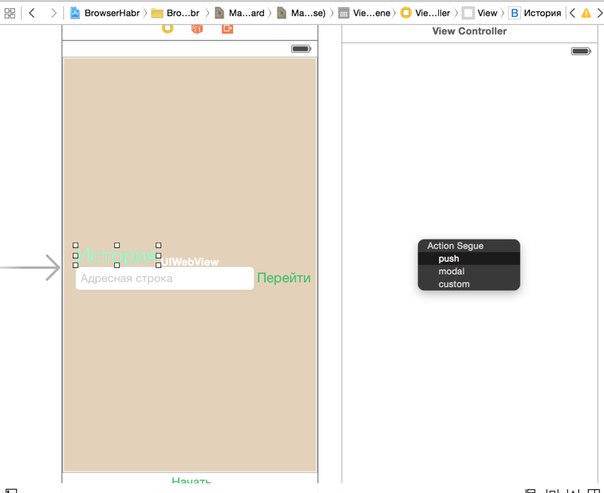604x493 pixels.
Task: Select the Начать button at bottom
Action: pyautogui.click(x=191, y=480)
